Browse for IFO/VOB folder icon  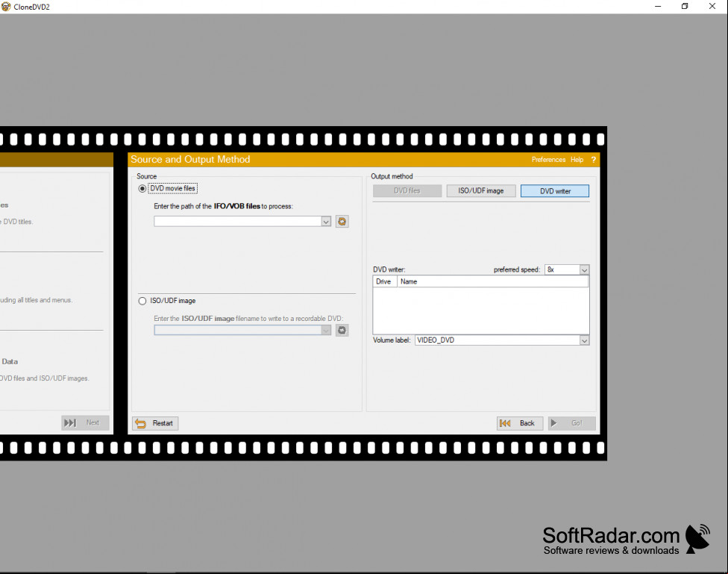click(342, 222)
